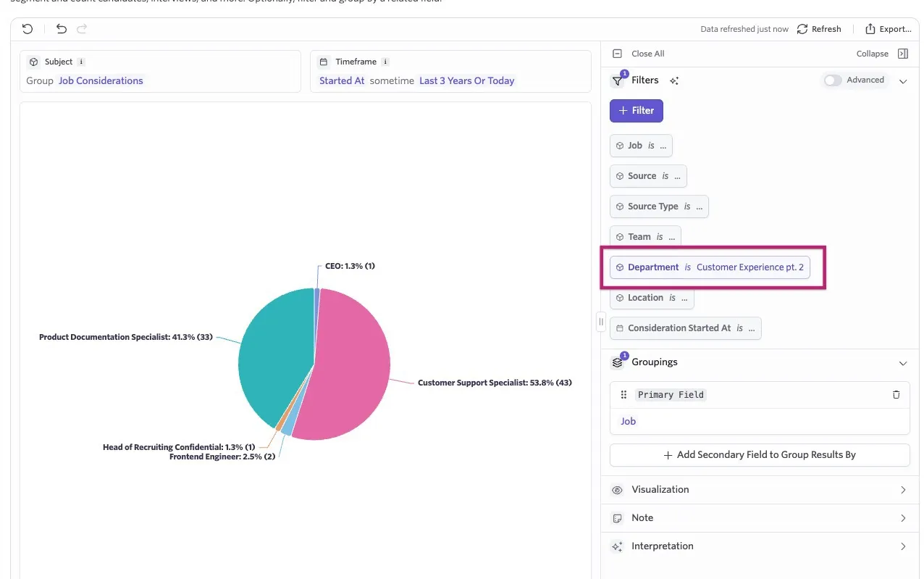Open the Job filter chip
This screenshot has height=579, width=924.
coord(641,146)
